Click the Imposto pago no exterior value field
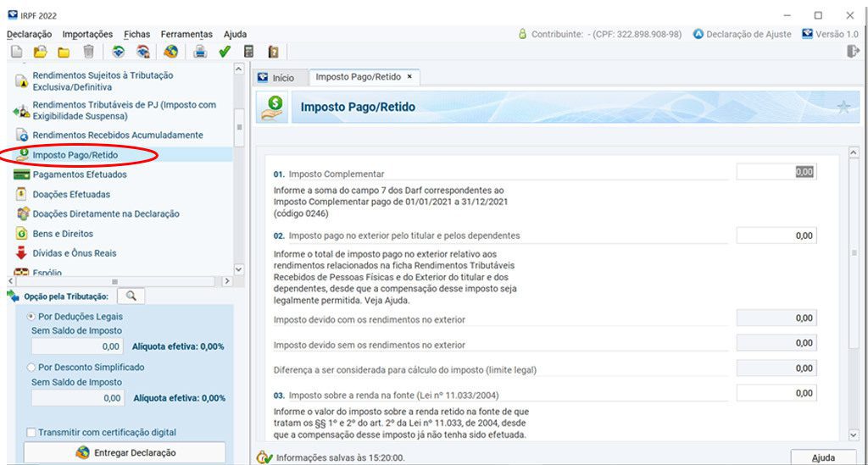868x465 pixels. point(776,235)
